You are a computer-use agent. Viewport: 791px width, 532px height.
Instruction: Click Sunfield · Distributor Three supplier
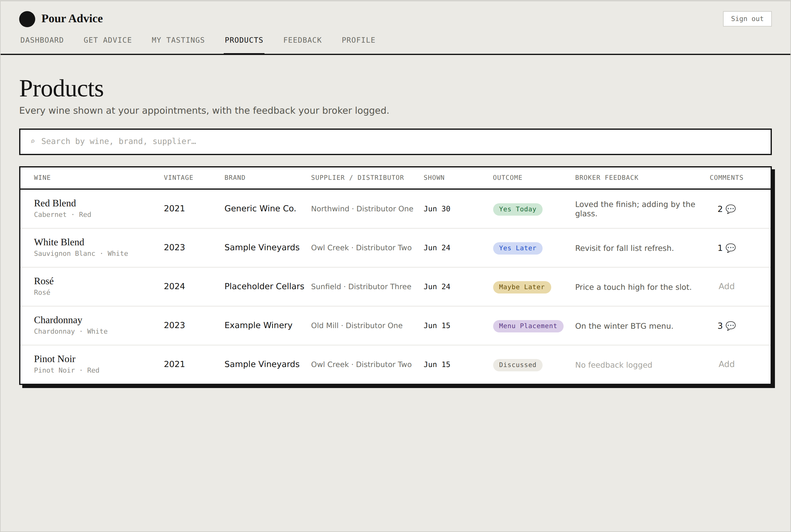point(361,287)
